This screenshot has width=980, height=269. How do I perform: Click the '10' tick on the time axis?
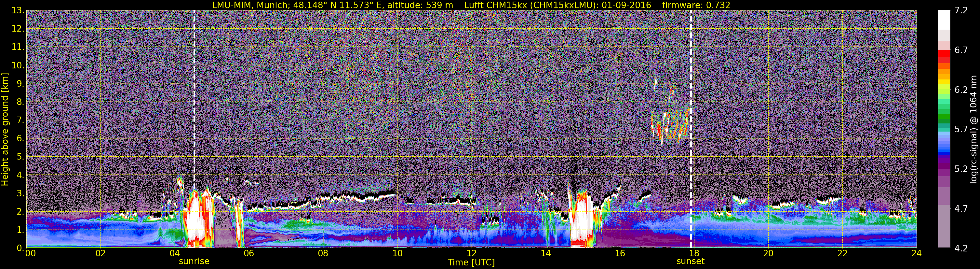click(x=397, y=253)
